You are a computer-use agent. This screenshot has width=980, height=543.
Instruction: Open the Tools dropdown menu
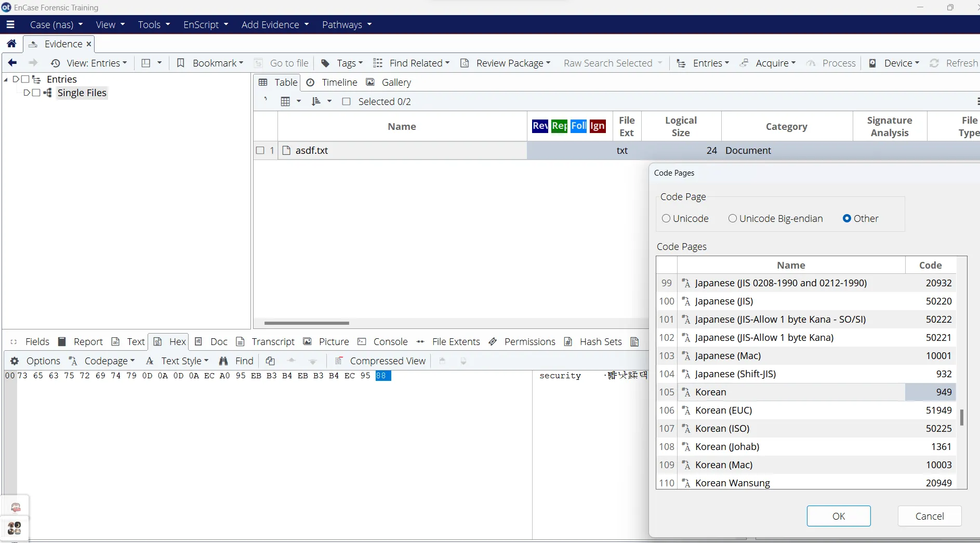pos(154,24)
